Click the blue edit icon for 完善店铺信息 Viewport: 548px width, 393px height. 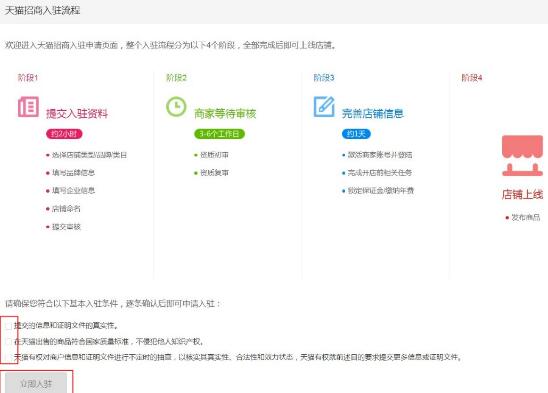coord(324,107)
